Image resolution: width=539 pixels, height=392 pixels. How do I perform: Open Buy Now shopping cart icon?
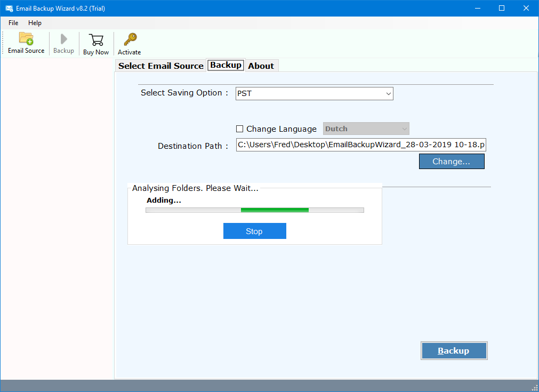[96, 40]
